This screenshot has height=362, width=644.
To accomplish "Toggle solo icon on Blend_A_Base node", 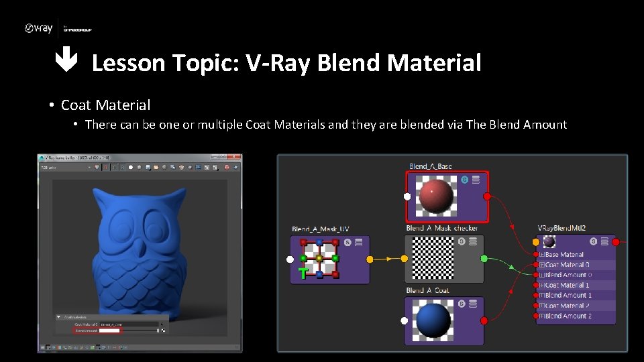I will 464,180.
